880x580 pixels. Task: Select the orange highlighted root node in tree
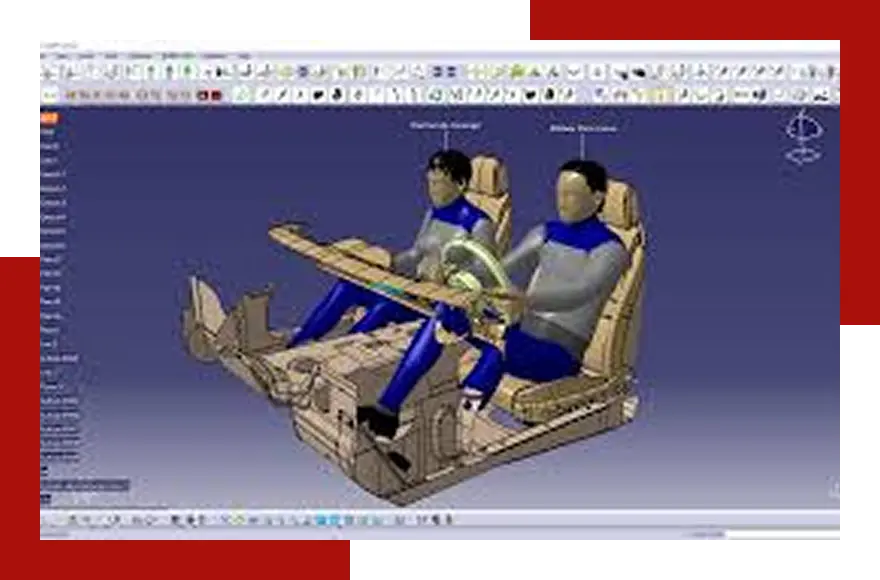47,118
